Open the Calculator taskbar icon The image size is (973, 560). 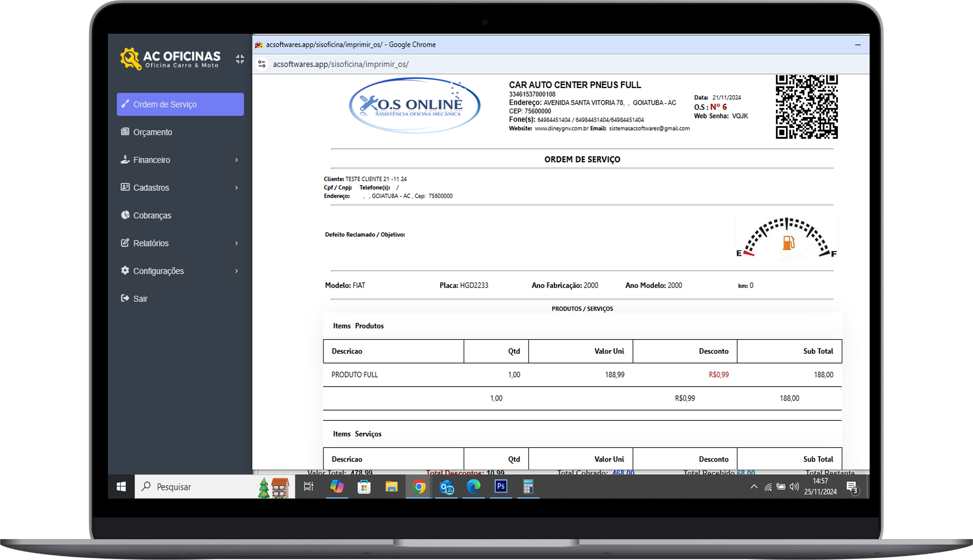(x=528, y=487)
